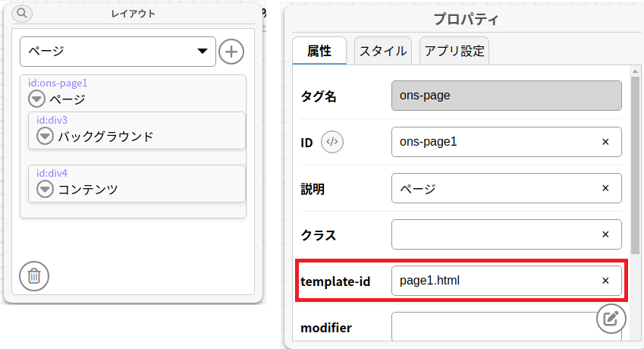644x349 pixels.
Task: Click the modifier input field
Action: tap(493, 327)
